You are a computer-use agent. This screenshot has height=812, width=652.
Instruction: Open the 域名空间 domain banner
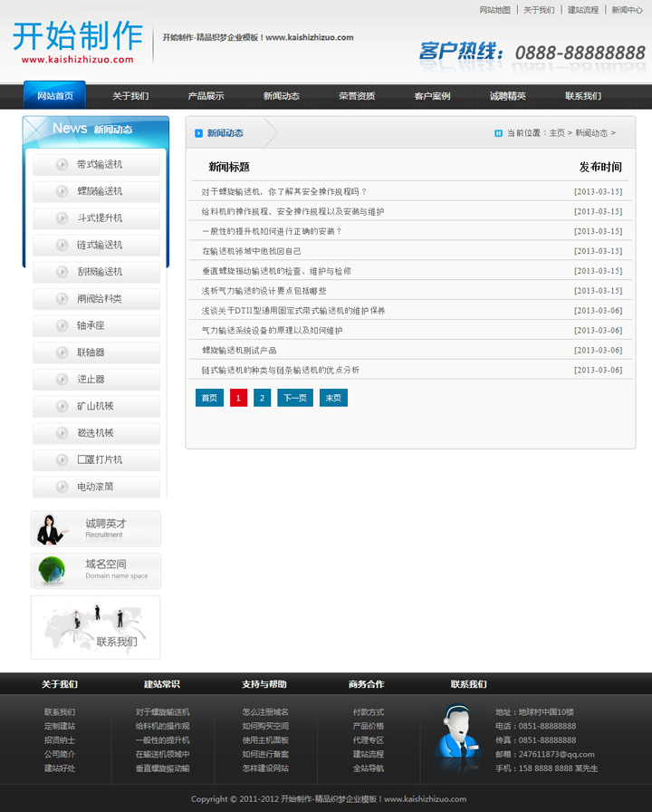(96, 571)
